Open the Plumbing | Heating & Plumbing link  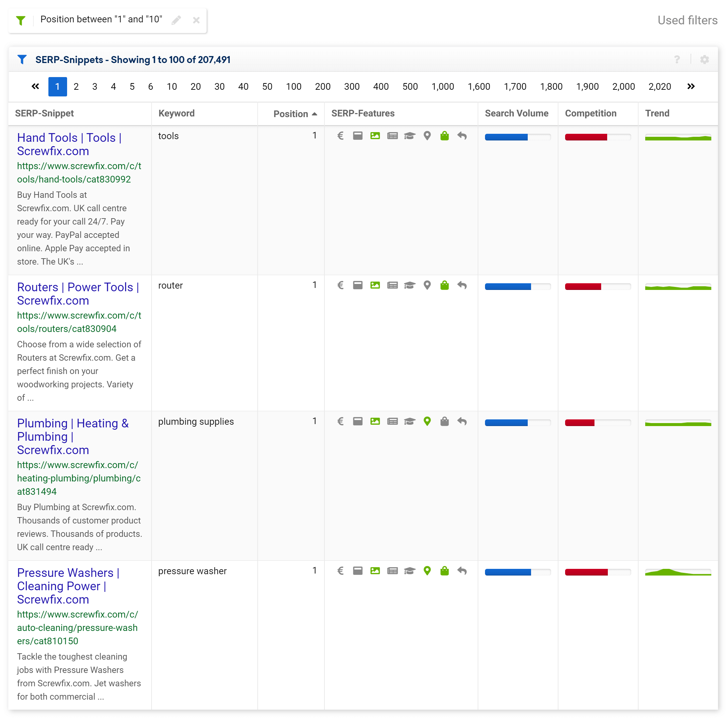(x=73, y=437)
